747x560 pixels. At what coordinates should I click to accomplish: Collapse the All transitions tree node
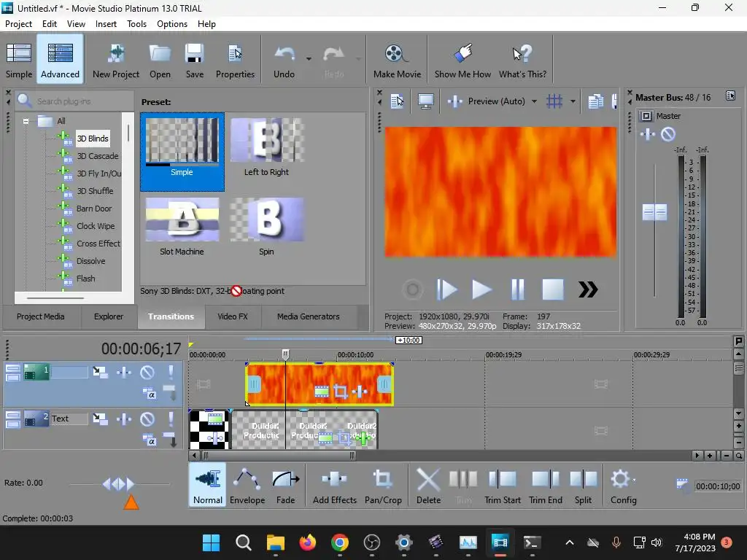(x=26, y=122)
